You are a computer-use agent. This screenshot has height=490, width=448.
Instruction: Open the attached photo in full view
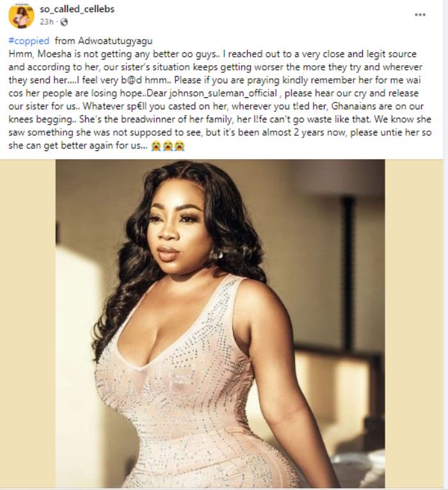(x=220, y=324)
